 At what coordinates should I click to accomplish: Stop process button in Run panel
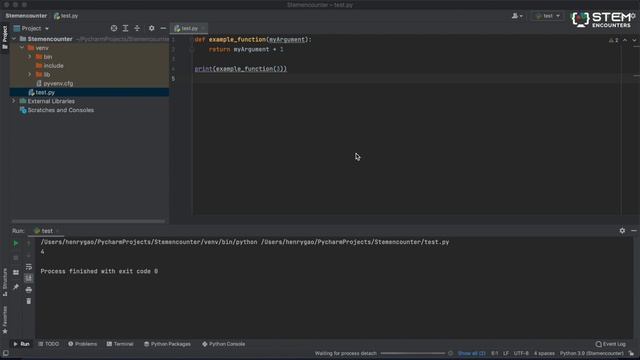16,258
